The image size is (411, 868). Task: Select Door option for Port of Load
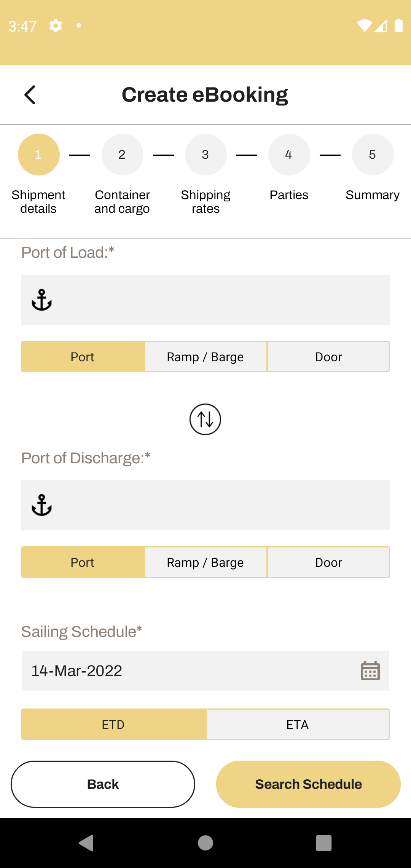click(328, 357)
